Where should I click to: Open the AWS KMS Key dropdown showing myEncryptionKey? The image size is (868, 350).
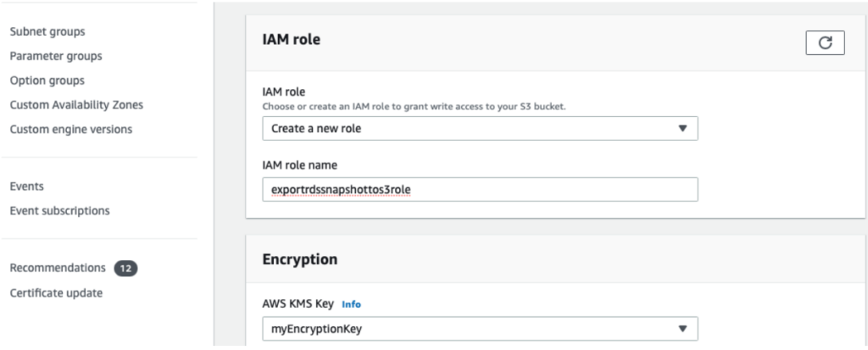pos(480,329)
